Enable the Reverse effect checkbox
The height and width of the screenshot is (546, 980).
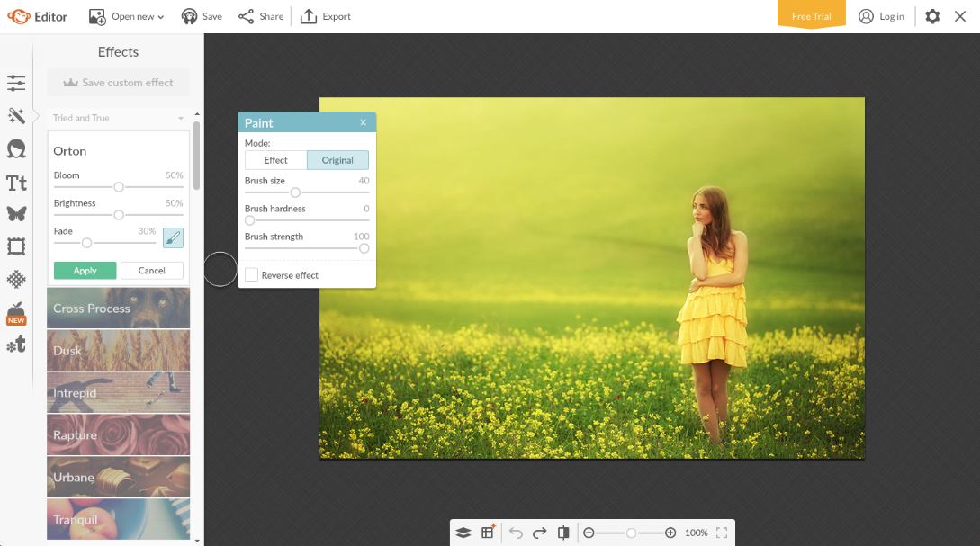(251, 274)
